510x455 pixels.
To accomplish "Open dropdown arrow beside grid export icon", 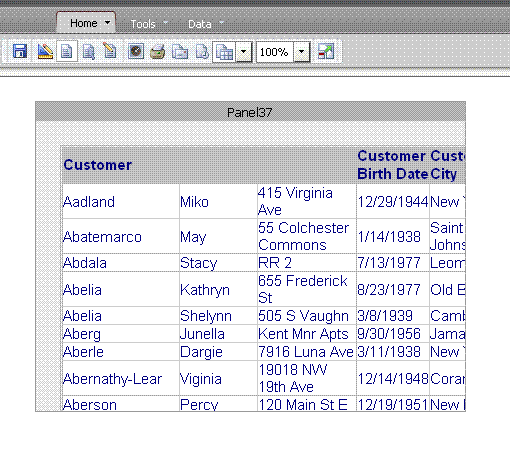I will [x=244, y=52].
